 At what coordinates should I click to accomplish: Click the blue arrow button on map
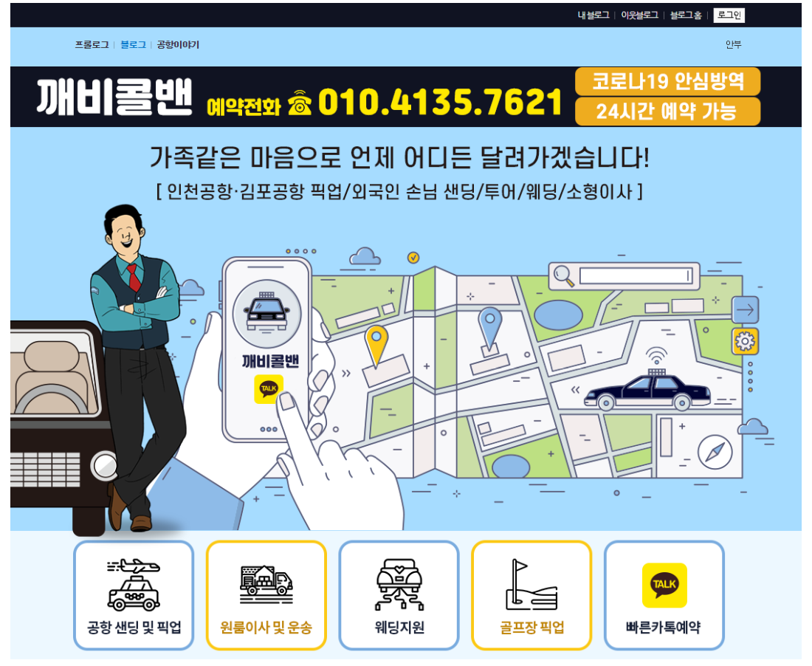(x=746, y=309)
